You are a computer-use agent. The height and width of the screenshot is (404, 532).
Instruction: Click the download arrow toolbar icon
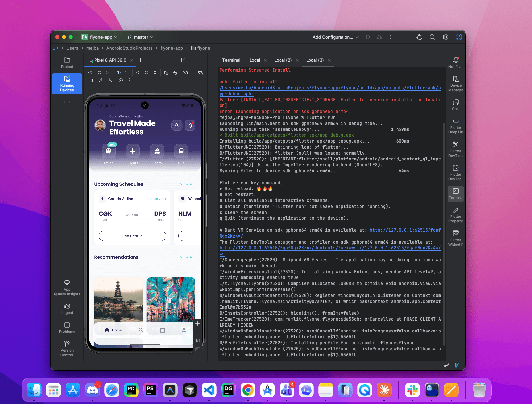(x=110, y=80)
